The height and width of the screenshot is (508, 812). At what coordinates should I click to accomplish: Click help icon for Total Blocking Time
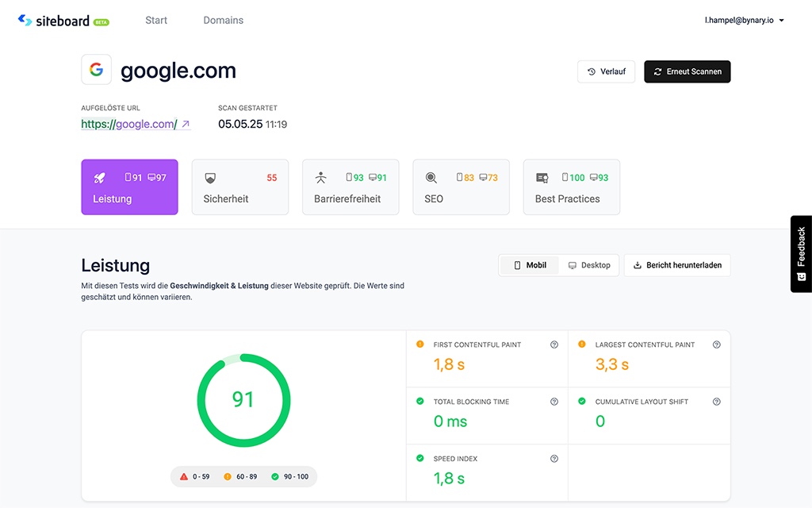coord(554,402)
